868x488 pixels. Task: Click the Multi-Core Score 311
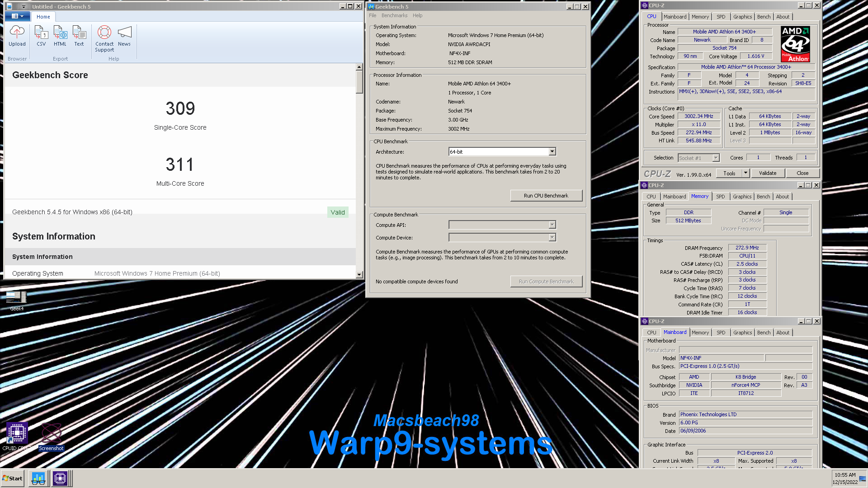[180, 164]
